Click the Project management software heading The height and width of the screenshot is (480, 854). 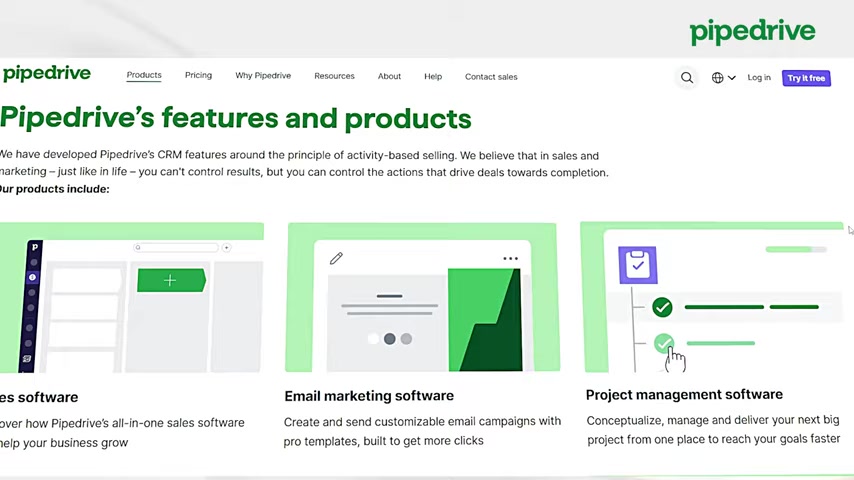point(684,394)
